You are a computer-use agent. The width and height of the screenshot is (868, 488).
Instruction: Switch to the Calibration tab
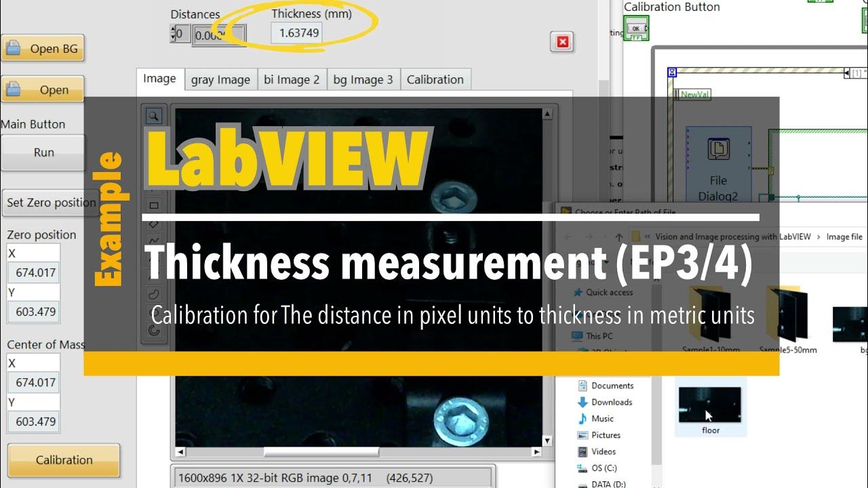[x=435, y=79]
